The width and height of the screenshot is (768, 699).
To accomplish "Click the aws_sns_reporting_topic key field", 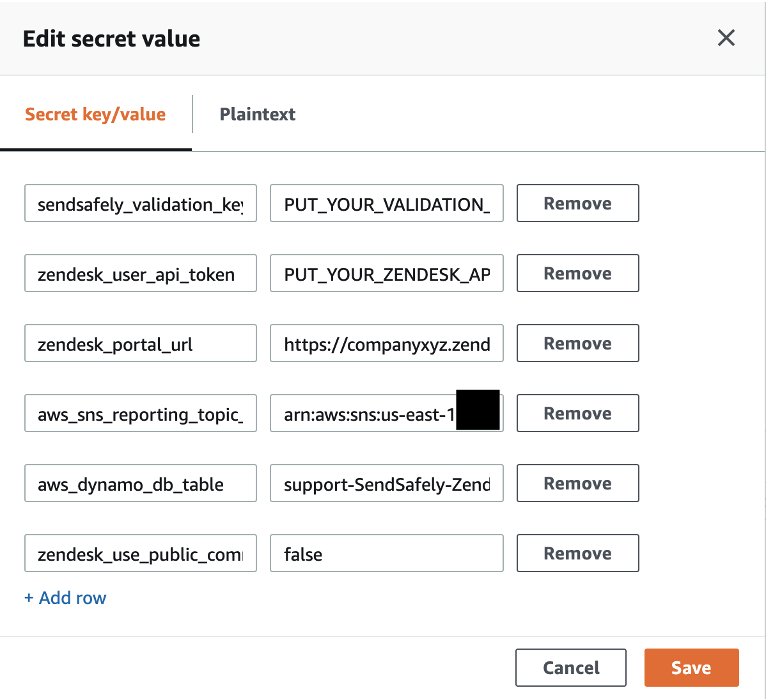I will click(141, 413).
